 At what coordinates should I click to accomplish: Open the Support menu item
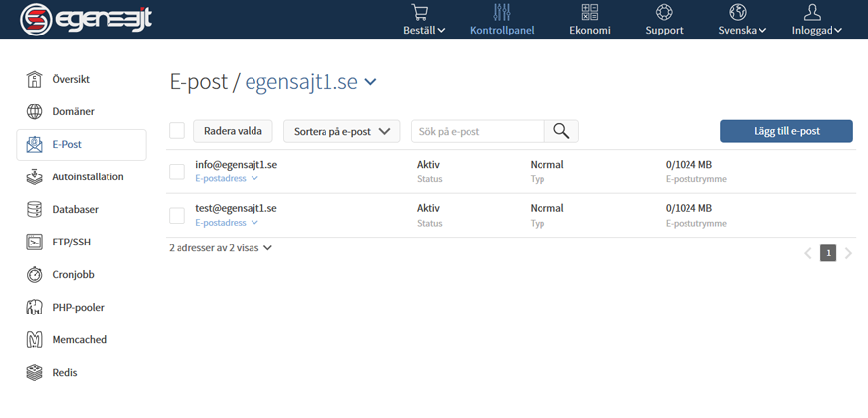pyautogui.click(x=664, y=30)
